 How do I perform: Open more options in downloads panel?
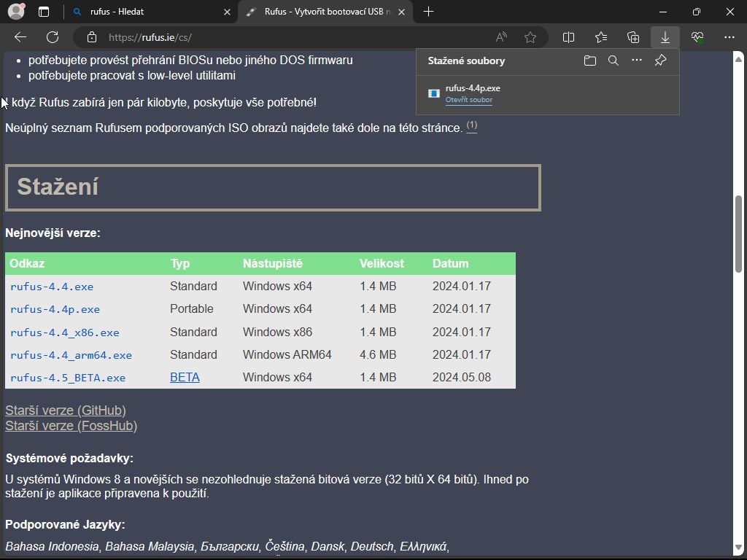pyautogui.click(x=637, y=61)
